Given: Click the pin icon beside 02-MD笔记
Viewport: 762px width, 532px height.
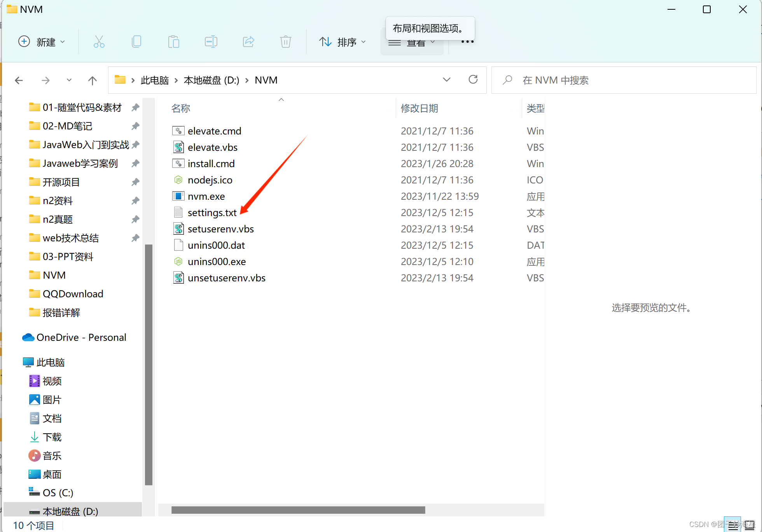Looking at the screenshot, I should [x=135, y=126].
